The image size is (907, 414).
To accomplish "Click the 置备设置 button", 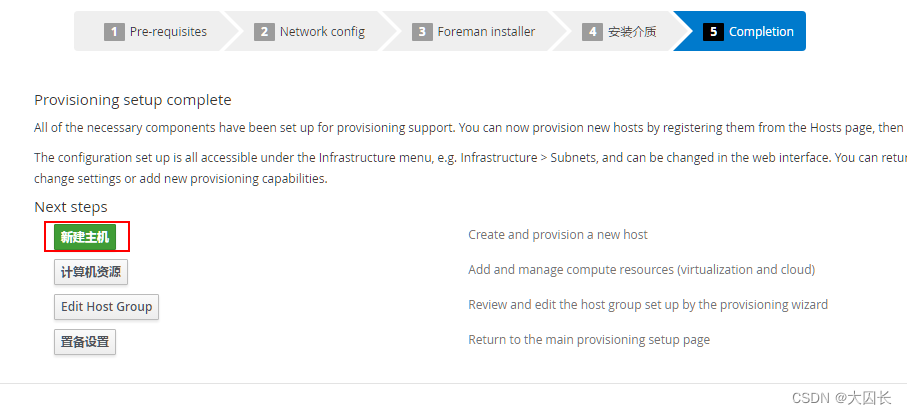I will [x=85, y=342].
